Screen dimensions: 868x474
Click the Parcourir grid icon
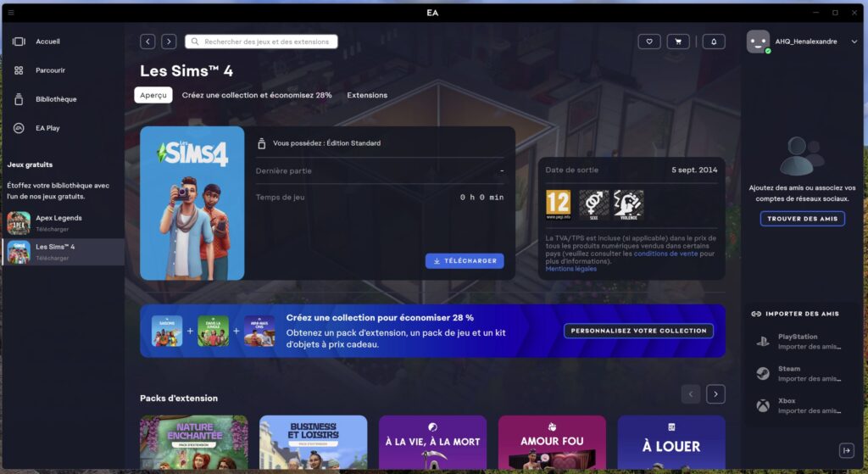[19, 70]
